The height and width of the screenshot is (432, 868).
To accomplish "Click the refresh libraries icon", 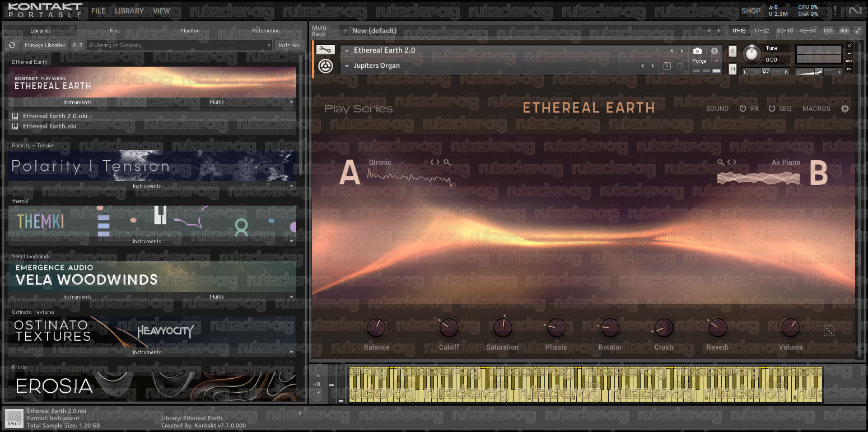I will 11,45.
